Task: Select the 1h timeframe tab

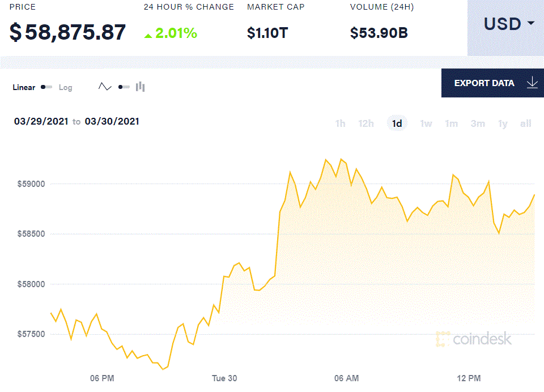Action: coord(340,123)
